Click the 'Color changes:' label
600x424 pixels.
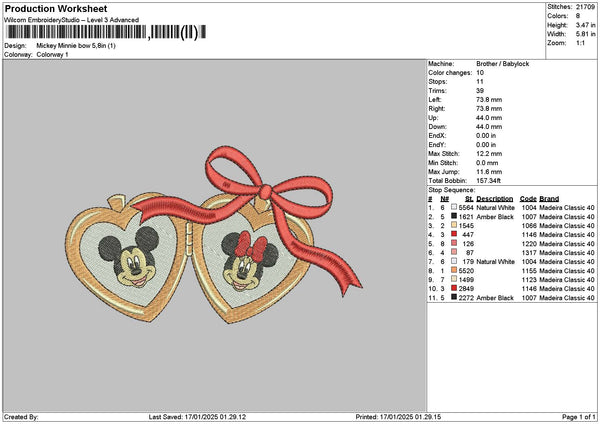click(450, 73)
